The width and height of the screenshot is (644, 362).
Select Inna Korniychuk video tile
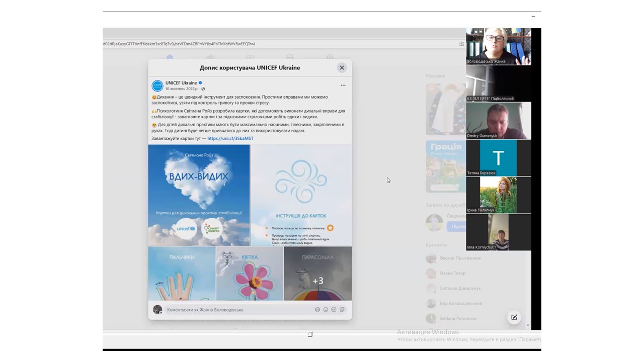tap(498, 232)
